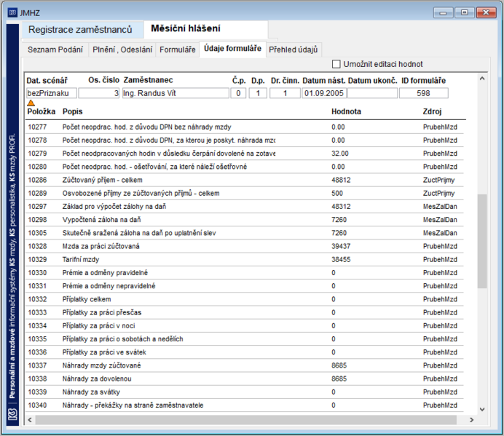Image resolution: width=504 pixels, height=436 pixels.
Task: Click value 8685 for Náhrady za dovolenou
Action: (x=339, y=378)
